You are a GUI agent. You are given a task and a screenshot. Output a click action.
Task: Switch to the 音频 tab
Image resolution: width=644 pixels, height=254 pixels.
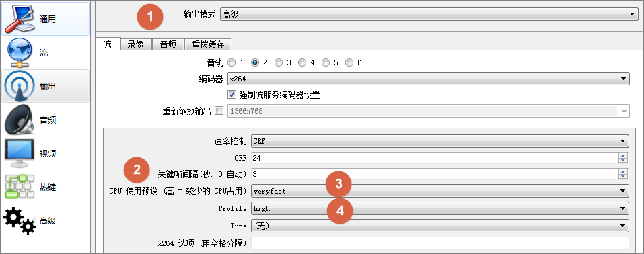coord(168,45)
